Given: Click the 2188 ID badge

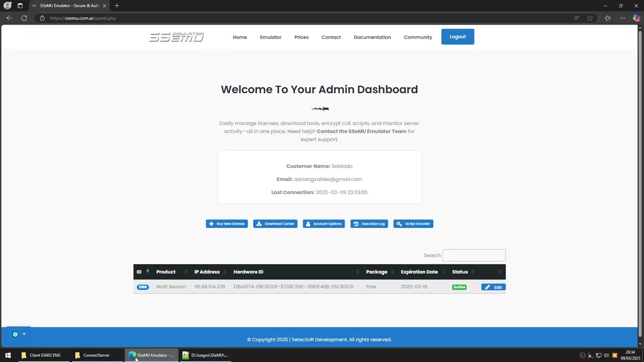Looking at the screenshot, I should coord(143,287).
